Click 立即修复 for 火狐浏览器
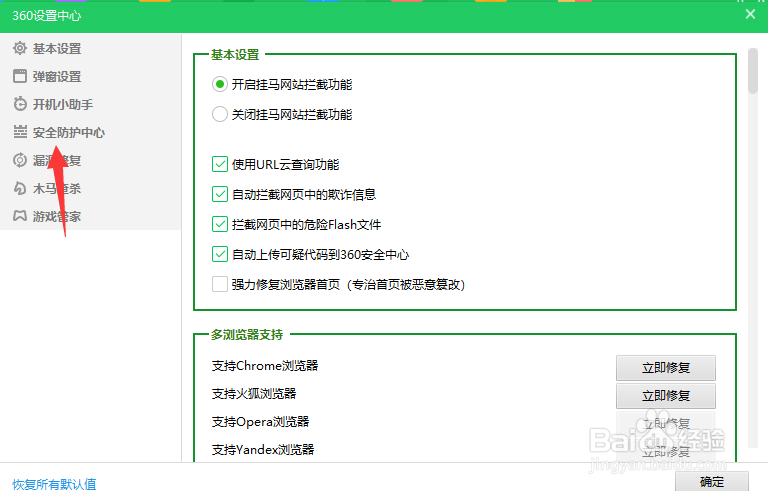This screenshot has width=768, height=491. [666, 395]
